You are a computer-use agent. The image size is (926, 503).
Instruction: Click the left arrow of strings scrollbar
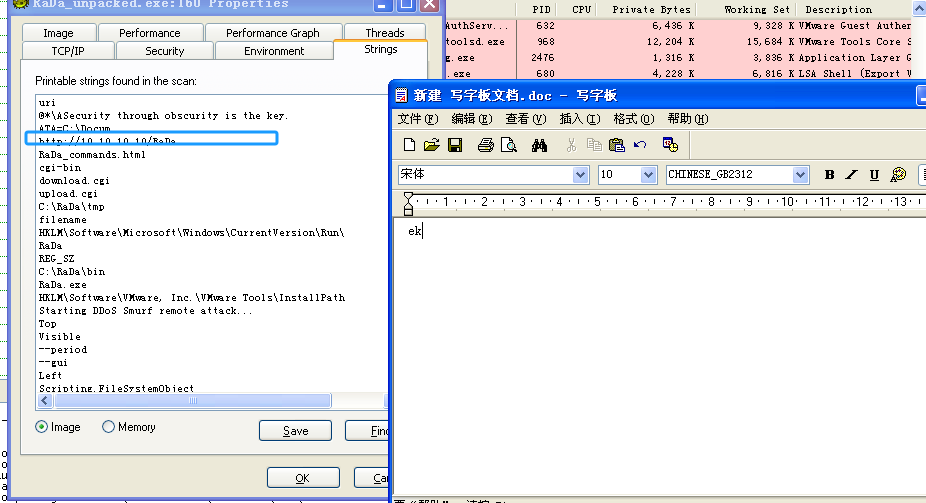tap(45, 400)
